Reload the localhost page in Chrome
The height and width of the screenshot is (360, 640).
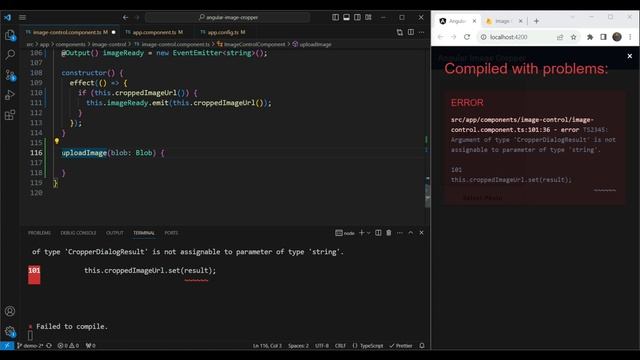pos(467,37)
